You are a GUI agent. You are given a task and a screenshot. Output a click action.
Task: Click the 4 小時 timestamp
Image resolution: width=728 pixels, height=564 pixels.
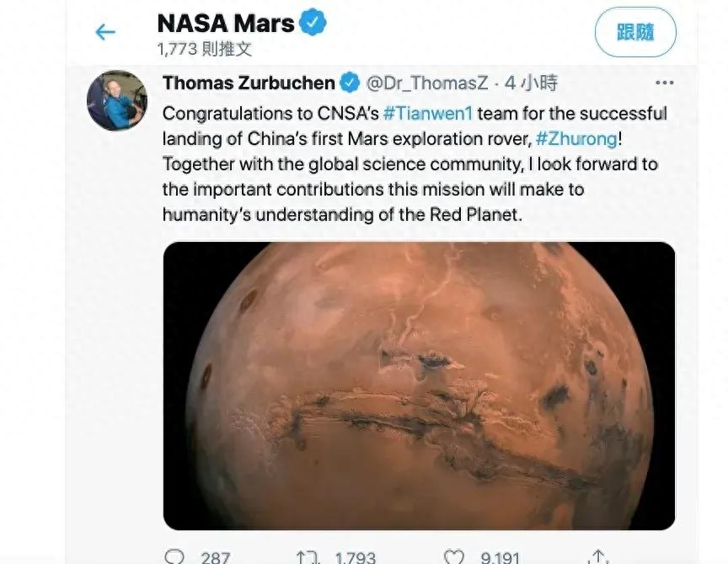click(x=531, y=83)
